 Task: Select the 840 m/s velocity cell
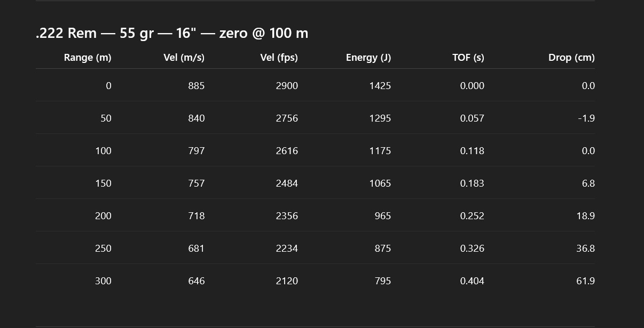point(196,118)
